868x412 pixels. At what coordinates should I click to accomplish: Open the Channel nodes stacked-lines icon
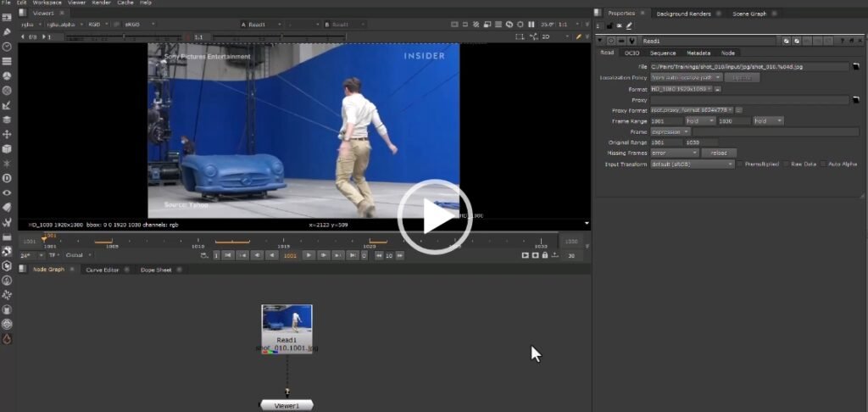(7, 61)
